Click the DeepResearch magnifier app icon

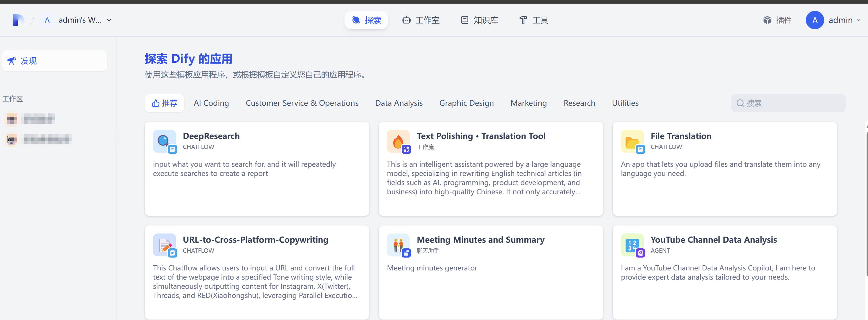pos(164,141)
